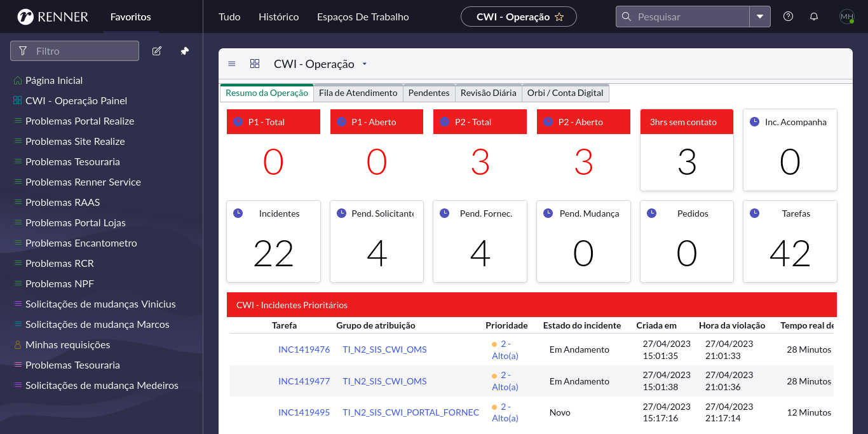
Task: Click the person icon beside Minhas requisições
Action: (x=18, y=345)
